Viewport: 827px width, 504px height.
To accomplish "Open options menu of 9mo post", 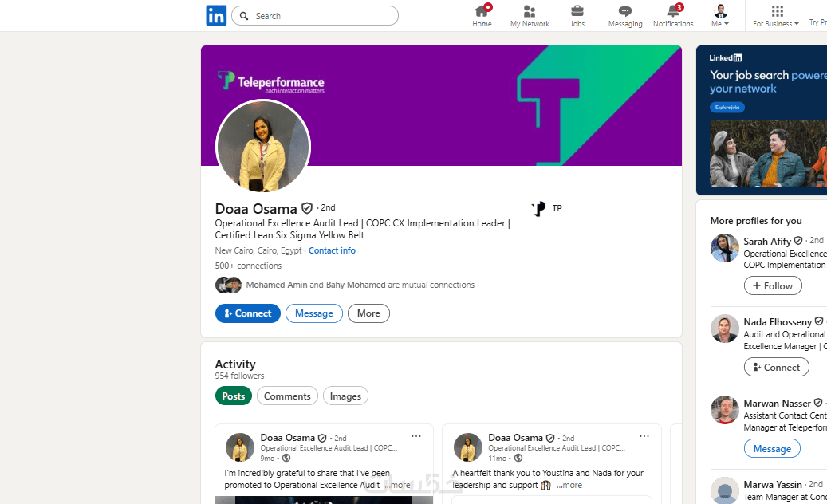I will click(x=416, y=436).
